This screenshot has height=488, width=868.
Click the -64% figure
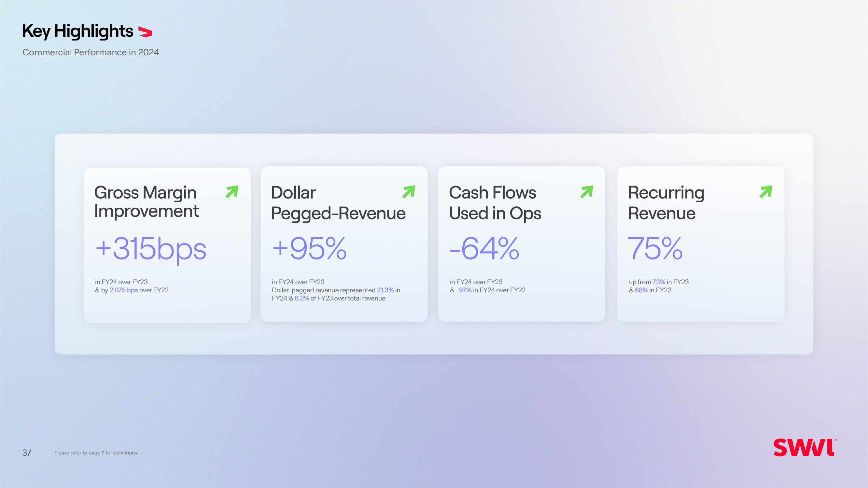(484, 249)
